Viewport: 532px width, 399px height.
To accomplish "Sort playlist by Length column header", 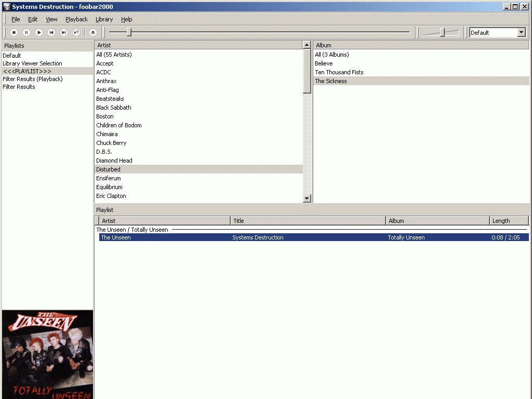I will pos(509,221).
